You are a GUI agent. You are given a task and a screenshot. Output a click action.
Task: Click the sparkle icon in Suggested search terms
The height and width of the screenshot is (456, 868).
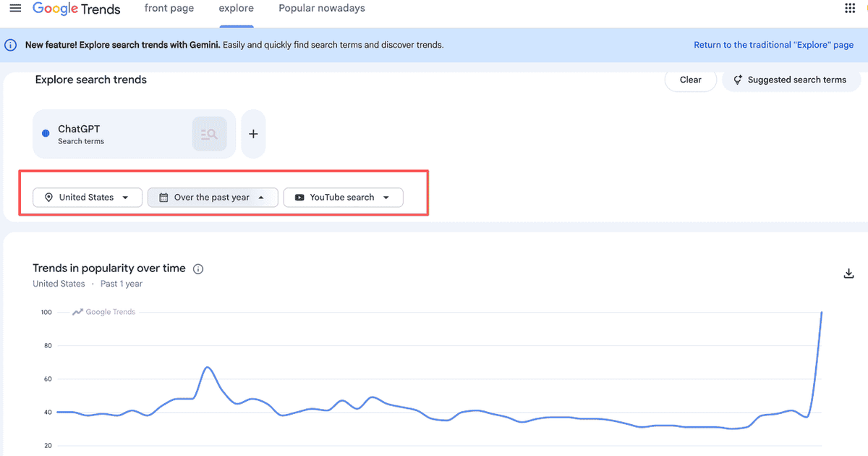(x=738, y=80)
